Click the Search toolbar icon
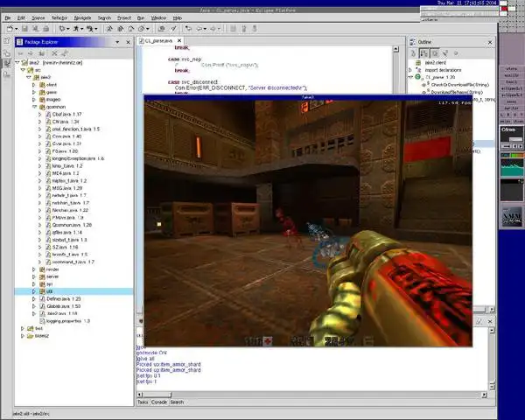The height and width of the screenshot is (420, 525). (174, 29)
